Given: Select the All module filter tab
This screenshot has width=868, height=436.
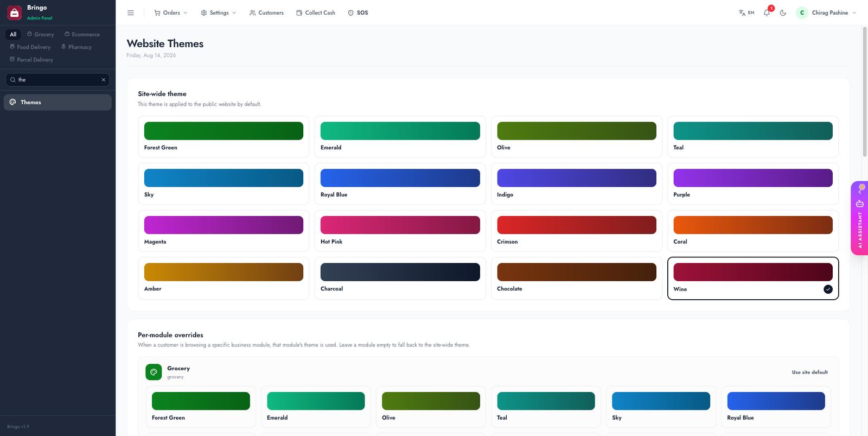Looking at the screenshot, I should [x=13, y=34].
